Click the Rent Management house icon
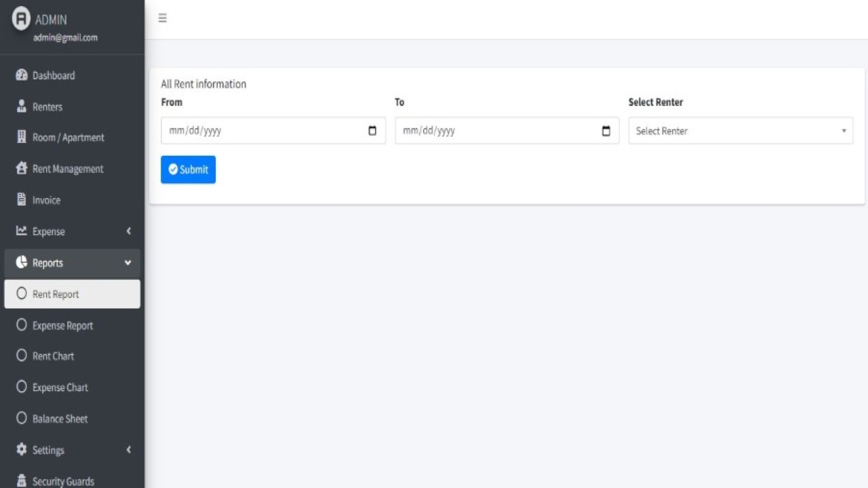Screen dimensions: 868x488 coord(21,169)
